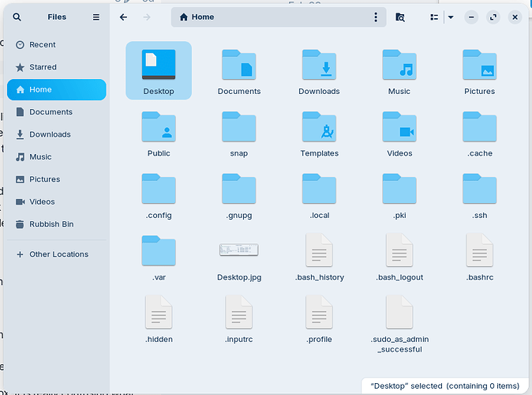Select the Desktop folder icon
Screen dimensions: 532x395
(159, 65)
